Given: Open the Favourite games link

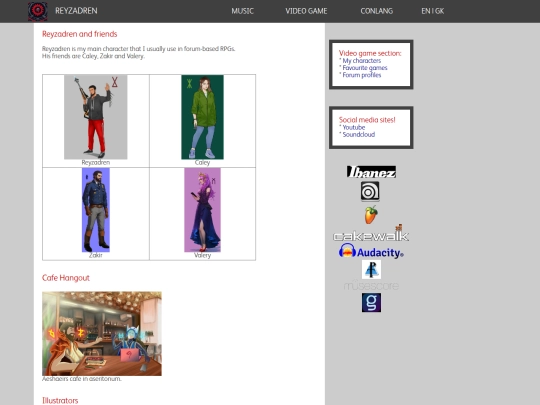Looking at the screenshot, I should (x=365, y=68).
